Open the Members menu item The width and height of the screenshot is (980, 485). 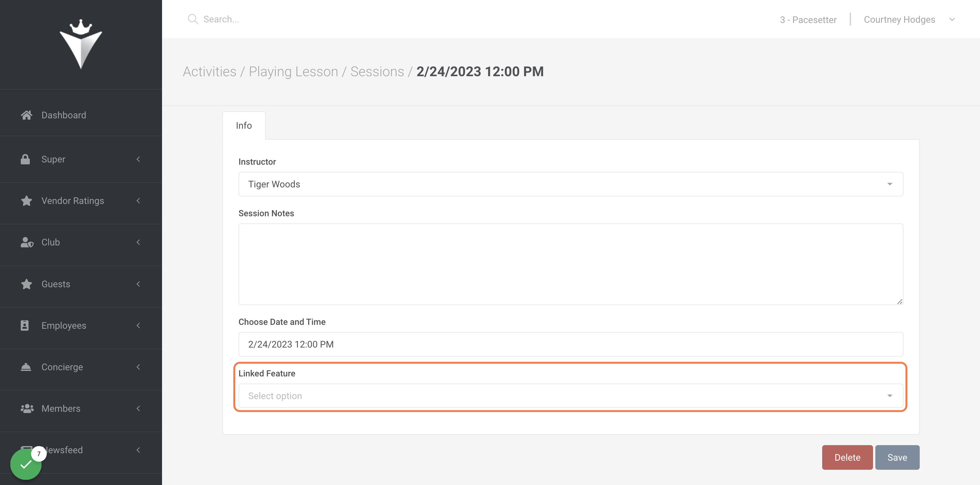tap(81, 408)
